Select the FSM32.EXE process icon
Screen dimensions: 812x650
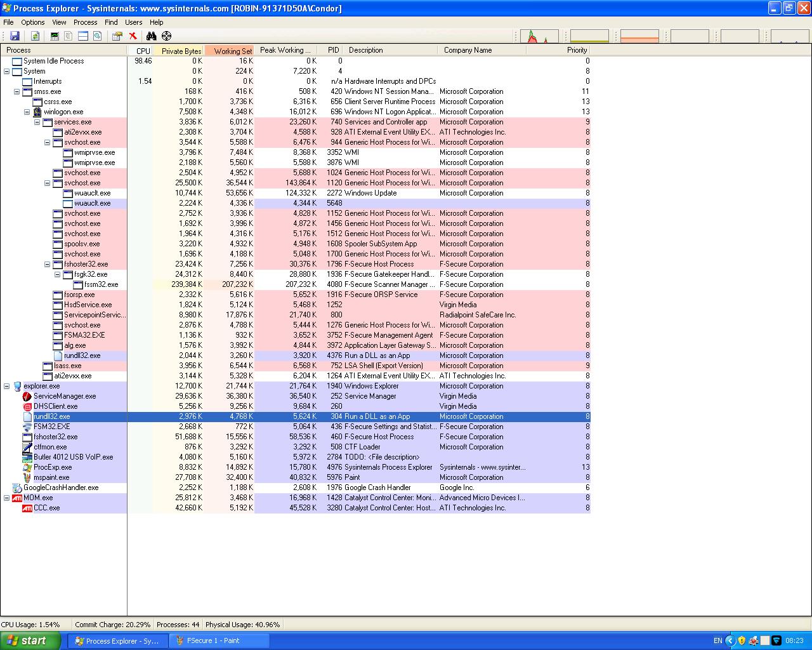27,427
